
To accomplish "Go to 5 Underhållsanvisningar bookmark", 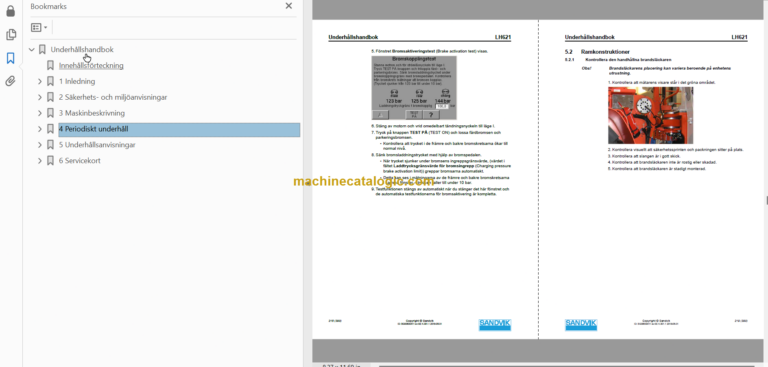I will (x=97, y=145).
